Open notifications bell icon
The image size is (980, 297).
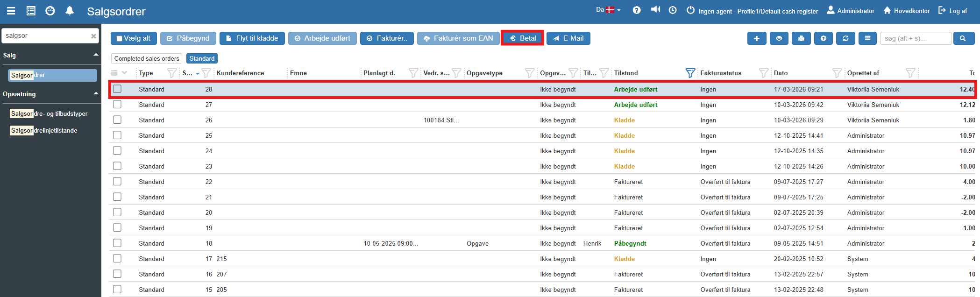(x=70, y=11)
